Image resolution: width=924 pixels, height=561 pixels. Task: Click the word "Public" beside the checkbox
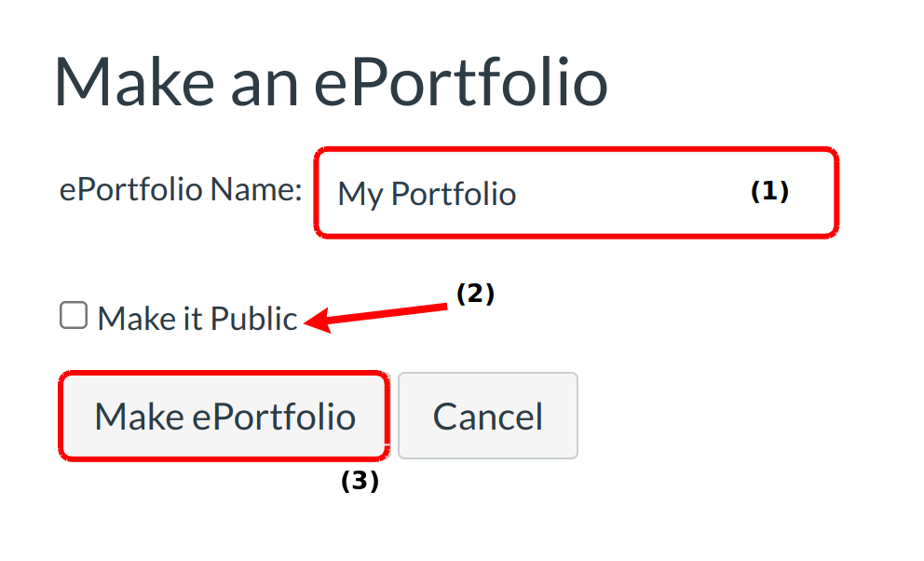[x=253, y=319]
